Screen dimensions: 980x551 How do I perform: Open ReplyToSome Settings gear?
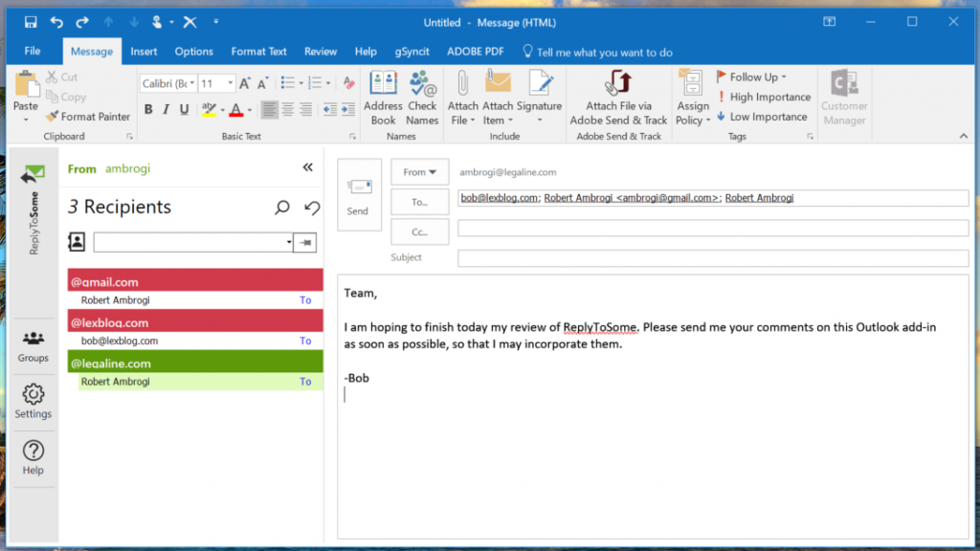coord(33,401)
